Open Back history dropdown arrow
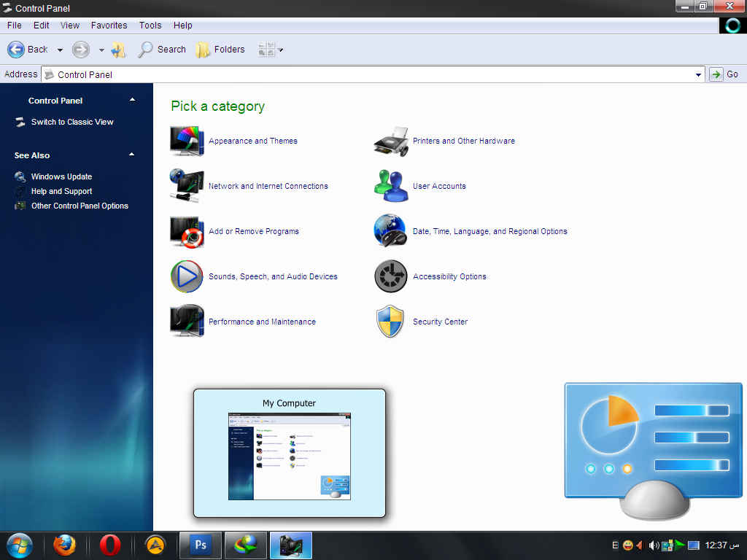Screen dimensions: 747x560 (x=60, y=50)
